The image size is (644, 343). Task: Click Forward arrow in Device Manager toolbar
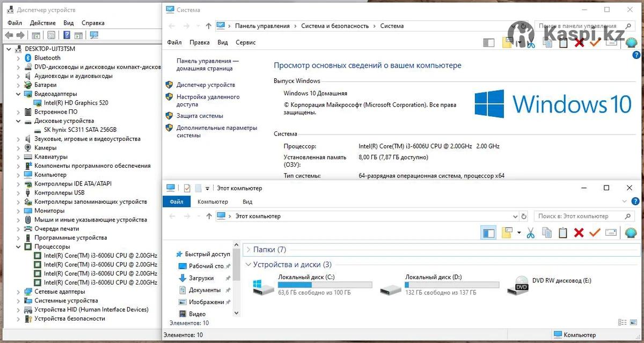tap(20, 35)
